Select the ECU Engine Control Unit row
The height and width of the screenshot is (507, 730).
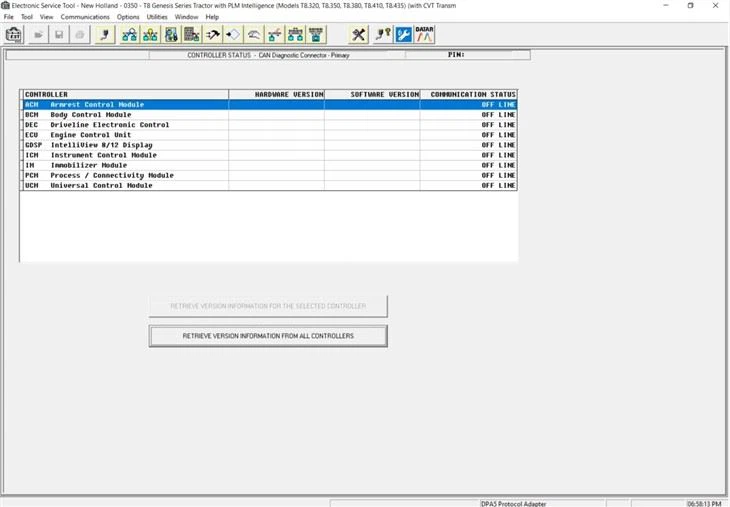[270, 135]
